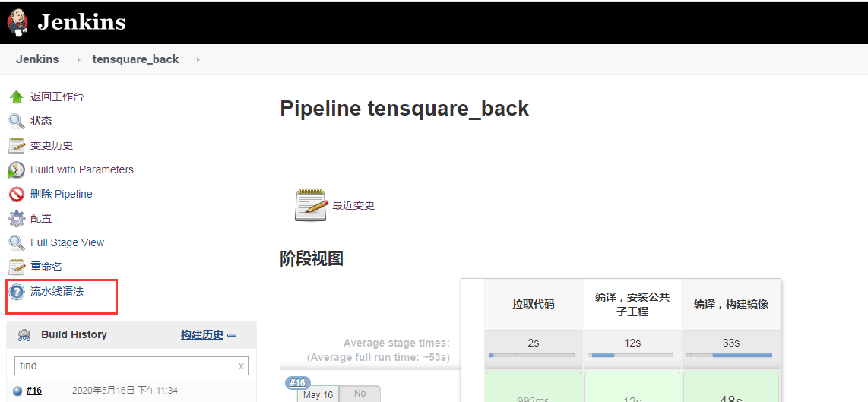Start Build with Parameters link
This screenshot has height=402, width=868.
pyautogui.click(x=82, y=169)
